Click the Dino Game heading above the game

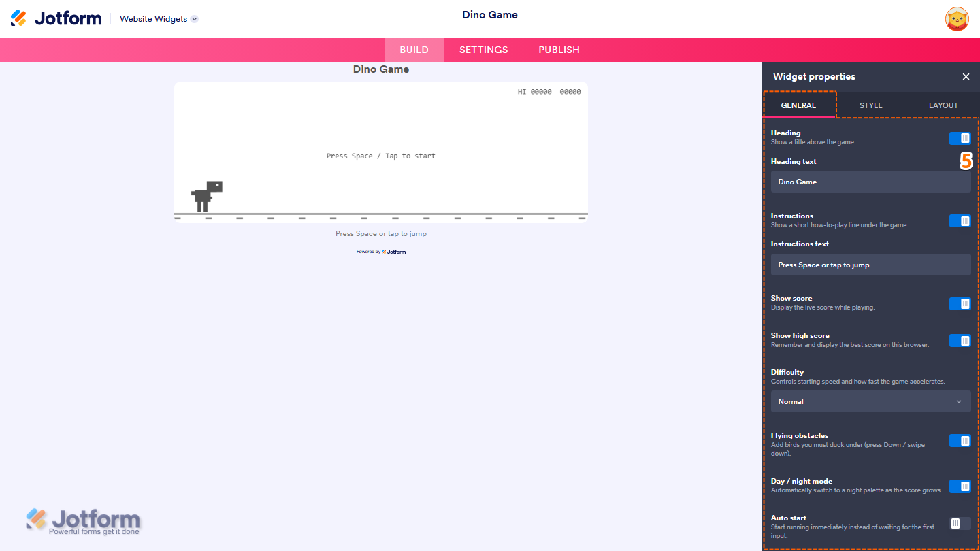(381, 69)
